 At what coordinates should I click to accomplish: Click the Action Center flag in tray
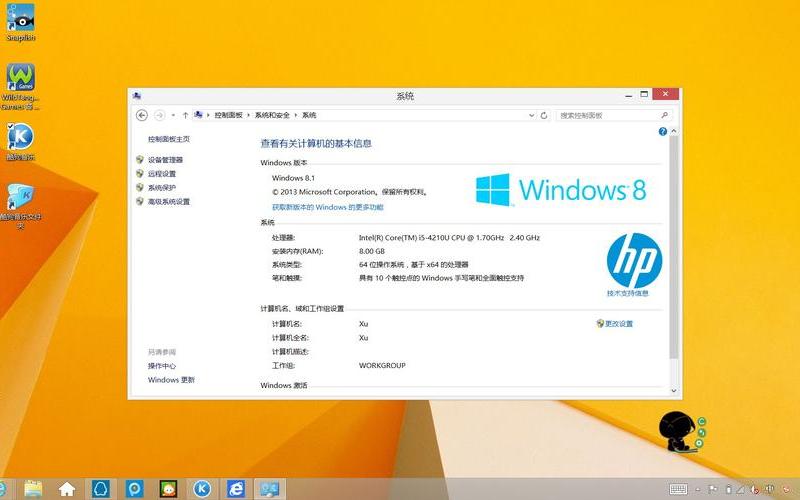coord(713,489)
